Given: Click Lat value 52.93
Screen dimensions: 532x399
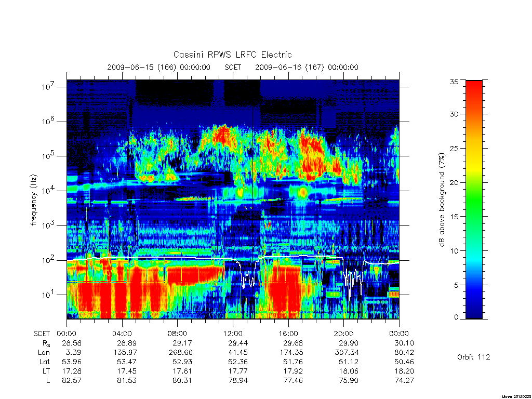Looking at the screenshot, I should (182, 362).
